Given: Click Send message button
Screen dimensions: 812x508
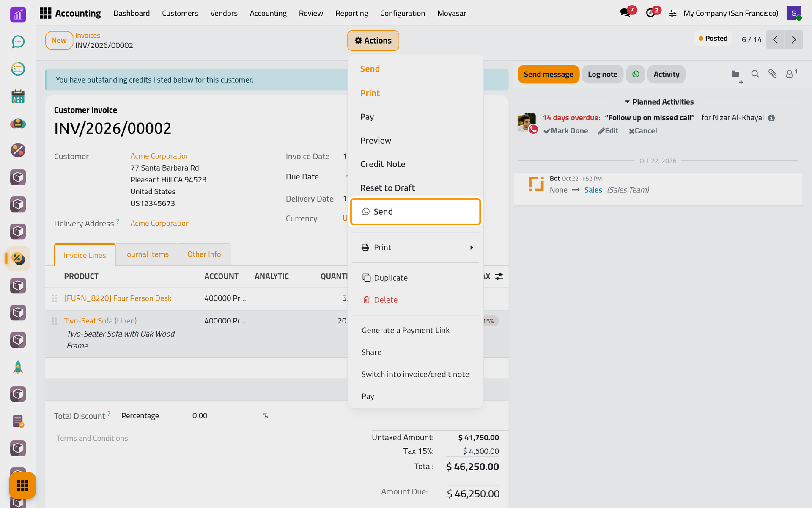Looking at the screenshot, I should (x=548, y=74).
